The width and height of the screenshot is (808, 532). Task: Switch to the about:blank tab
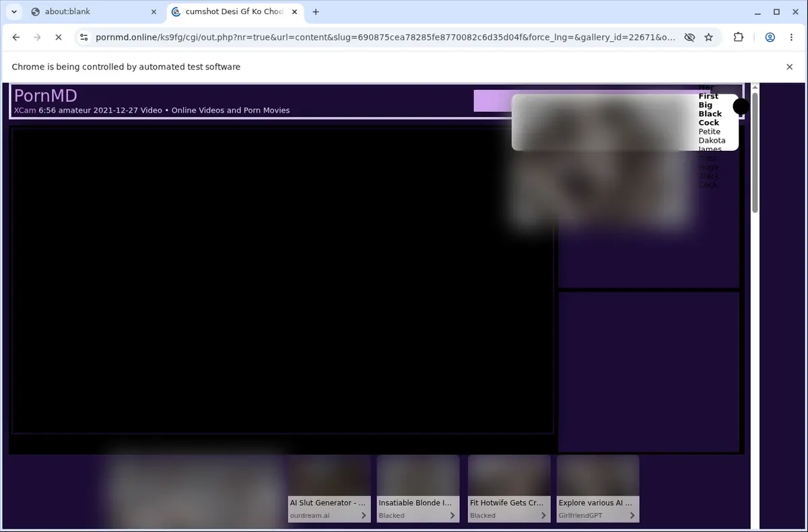92,11
